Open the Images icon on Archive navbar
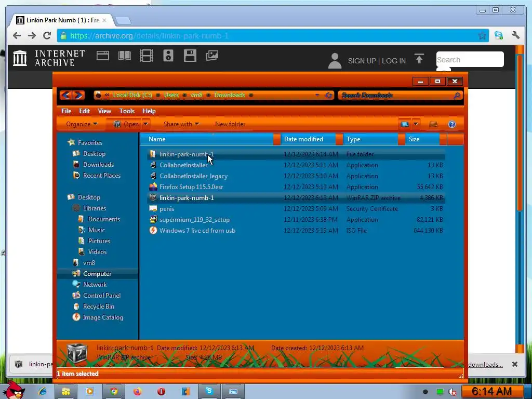Image resolution: width=532 pixels, height=399 pixels. coord(212,56)
